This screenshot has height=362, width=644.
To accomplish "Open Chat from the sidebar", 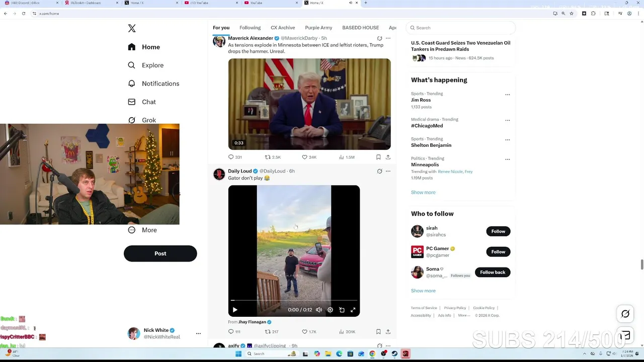I will [142, 102].
